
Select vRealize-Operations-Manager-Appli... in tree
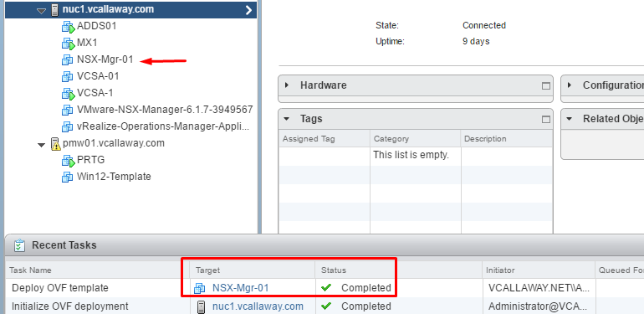tap(163, 126)
